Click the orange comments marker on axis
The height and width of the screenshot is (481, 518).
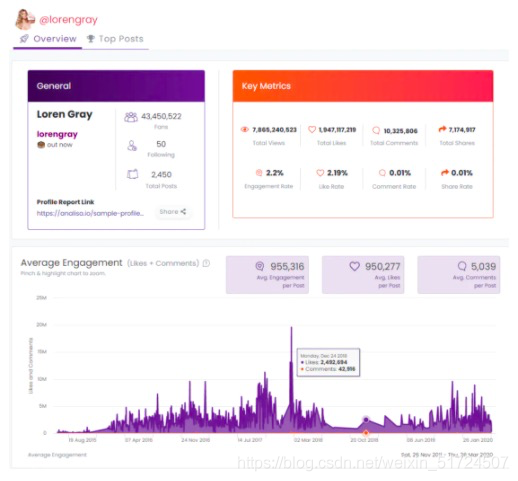pos(366,433)
